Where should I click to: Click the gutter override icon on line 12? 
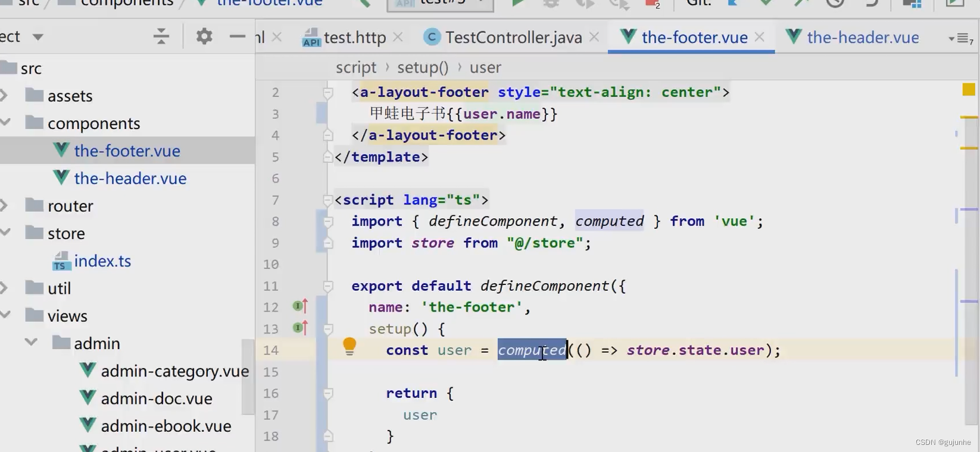tap(301, 306)
